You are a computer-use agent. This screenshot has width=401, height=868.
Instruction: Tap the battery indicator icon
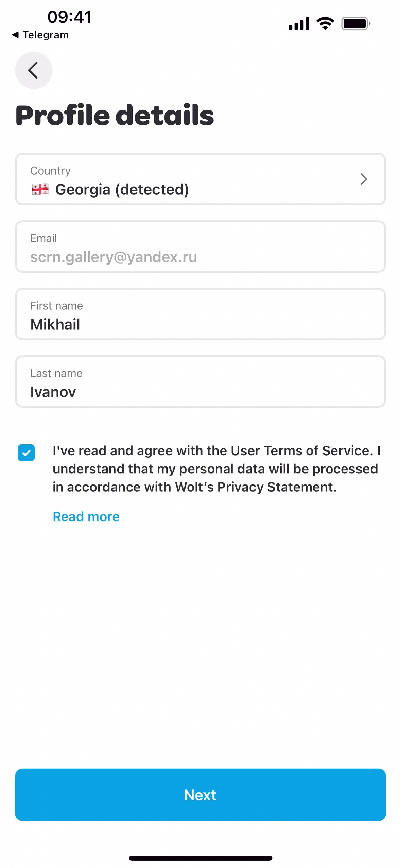[355, 24]
